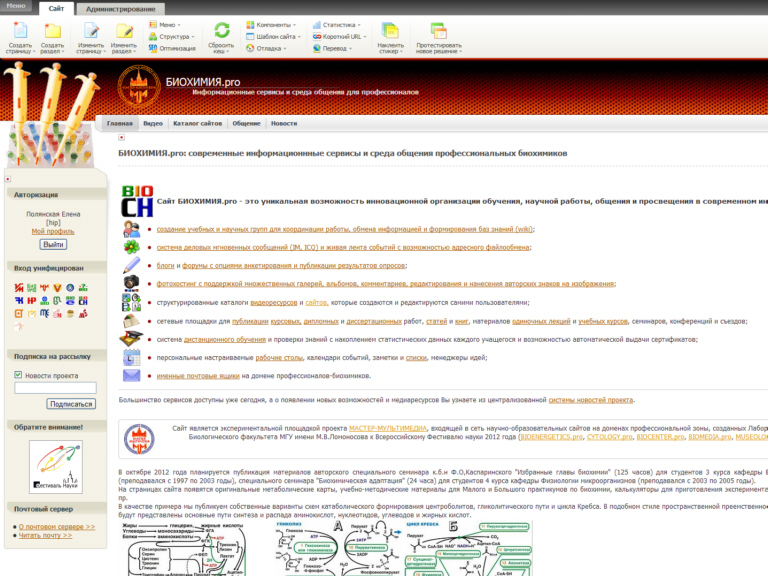The height and width of the screenshot is (576, 768).
Task: Click the Edit page icon
Action: tap(91, 30)
